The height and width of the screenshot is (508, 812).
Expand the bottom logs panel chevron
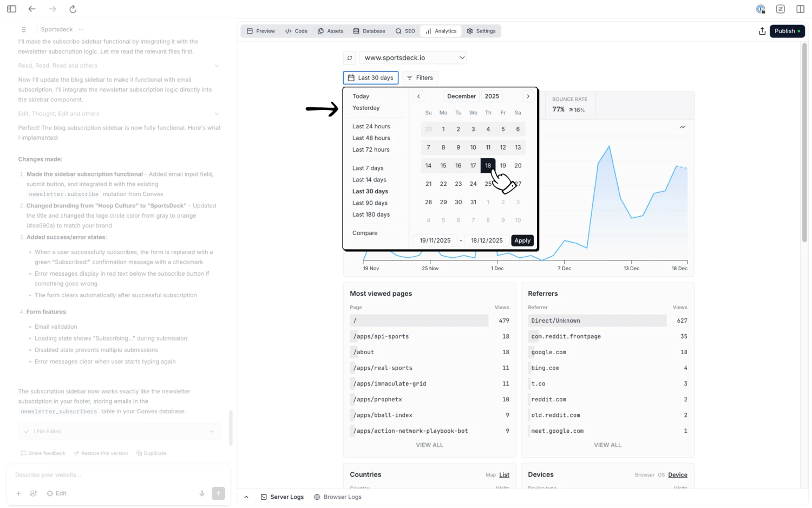[246, 497]
